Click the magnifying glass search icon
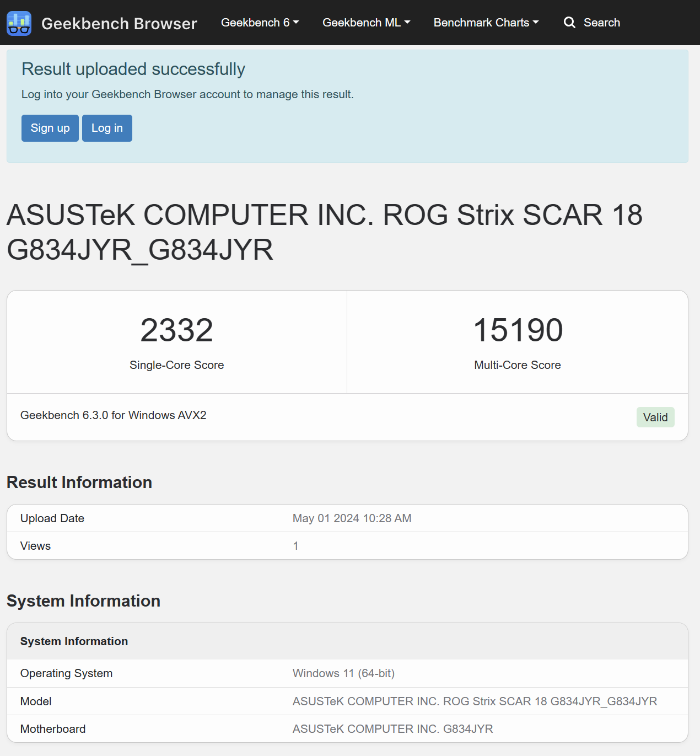Viewport: 700px width, 756px height. point(569,23)
